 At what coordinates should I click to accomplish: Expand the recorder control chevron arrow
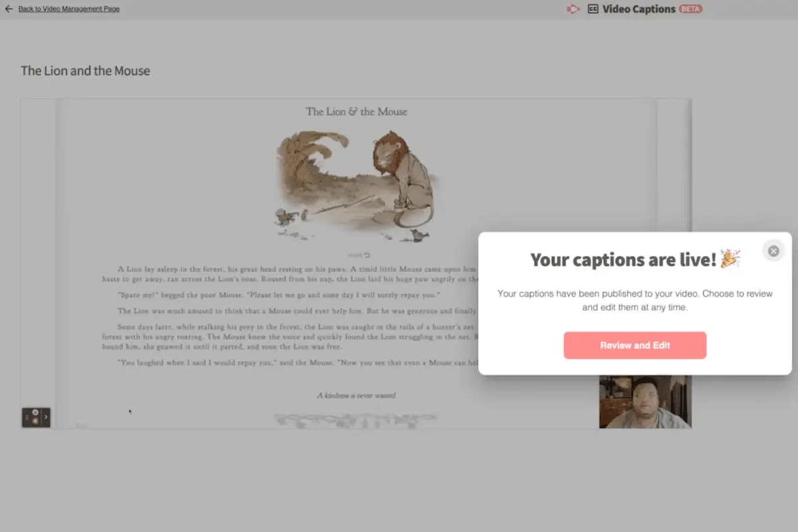pos(45,418)
